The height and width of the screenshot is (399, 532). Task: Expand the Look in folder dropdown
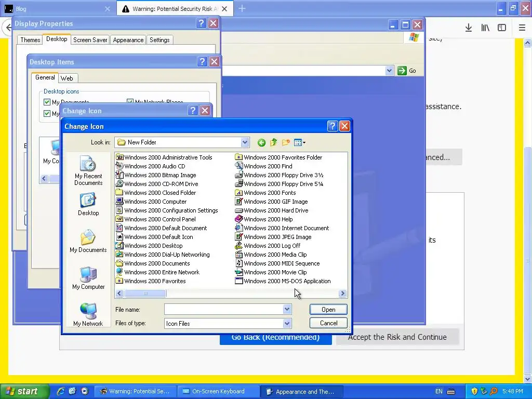(245, 142)
